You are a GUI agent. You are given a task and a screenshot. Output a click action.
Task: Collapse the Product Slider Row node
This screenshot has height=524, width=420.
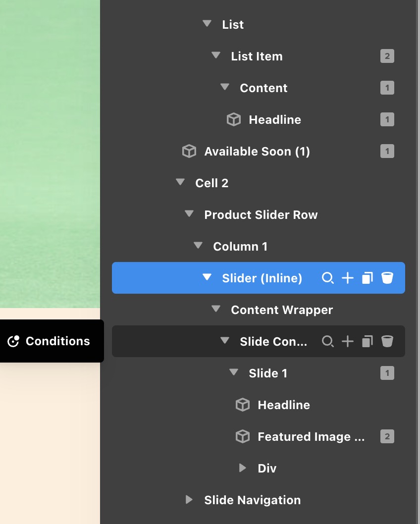click(189, 214)
